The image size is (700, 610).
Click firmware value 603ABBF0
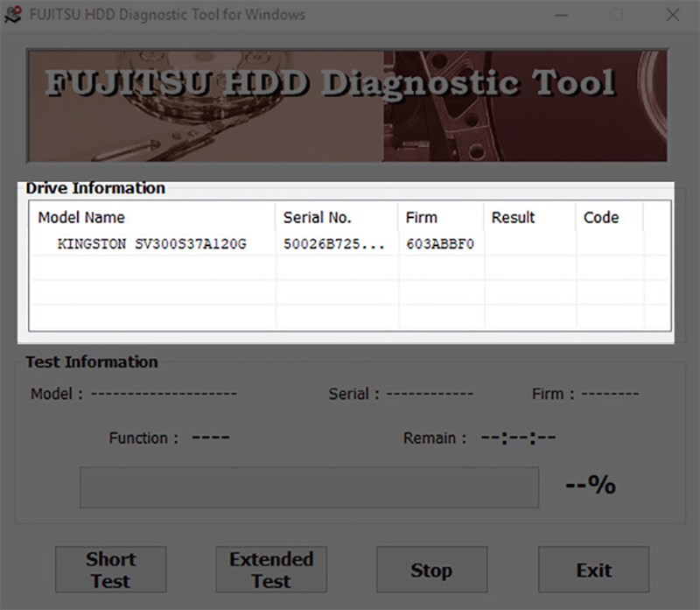[x=440, y=244]
